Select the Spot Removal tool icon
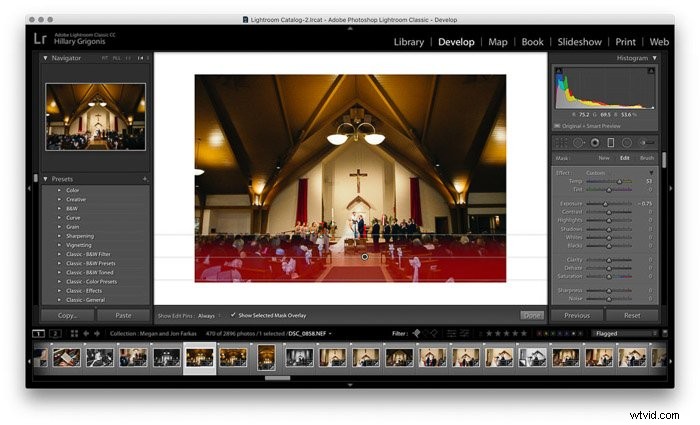The width and height of the screenshot is (700, 425). coord(579,143)
